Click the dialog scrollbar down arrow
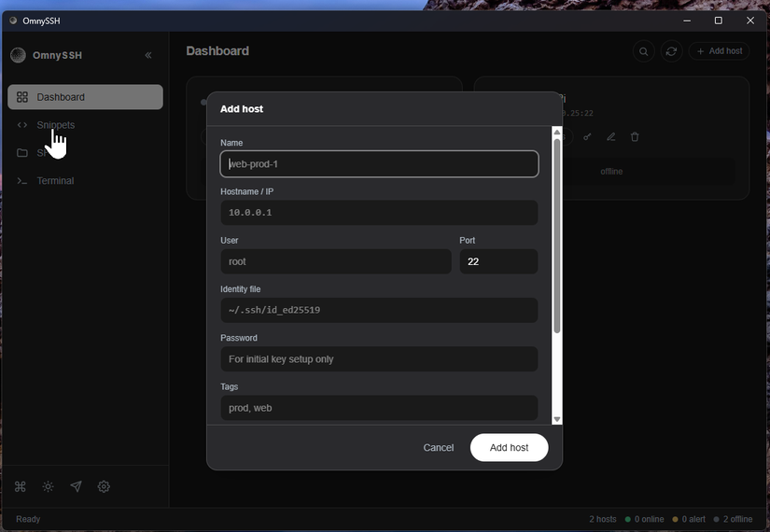This screenshot has width=770, height=532. (x=557, y=419)
